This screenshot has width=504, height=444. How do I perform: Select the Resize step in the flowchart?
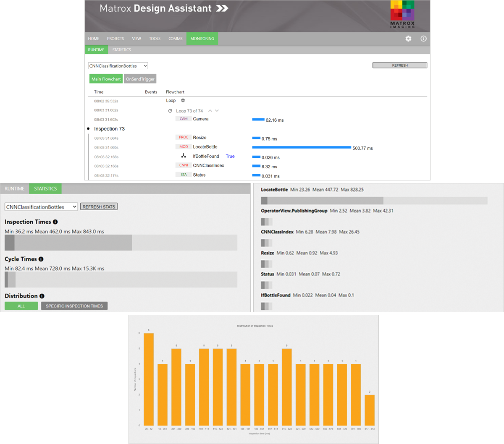pos(199,137)
